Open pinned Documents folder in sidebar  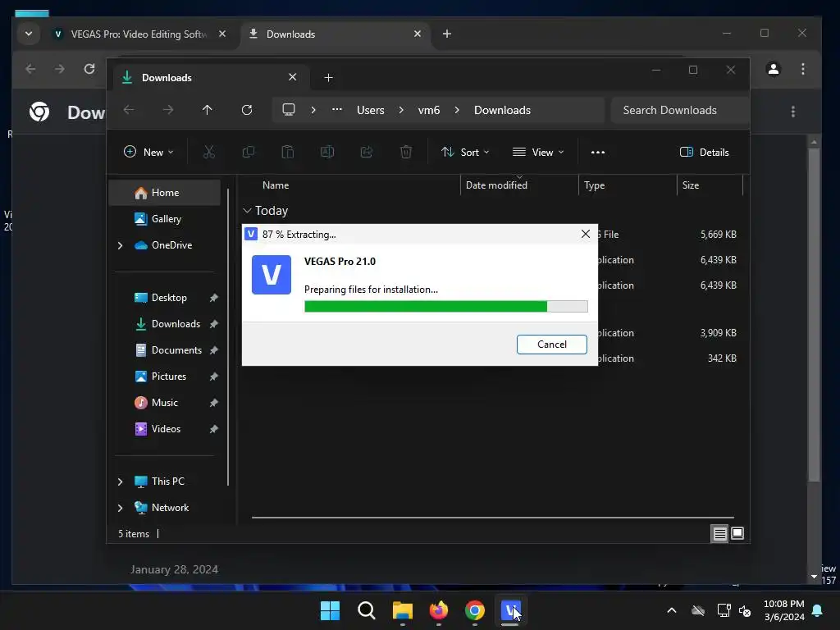(x=176, y=350)
